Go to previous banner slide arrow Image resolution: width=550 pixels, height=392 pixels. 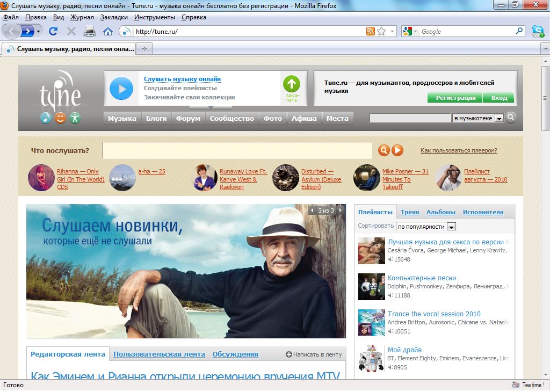313,210
